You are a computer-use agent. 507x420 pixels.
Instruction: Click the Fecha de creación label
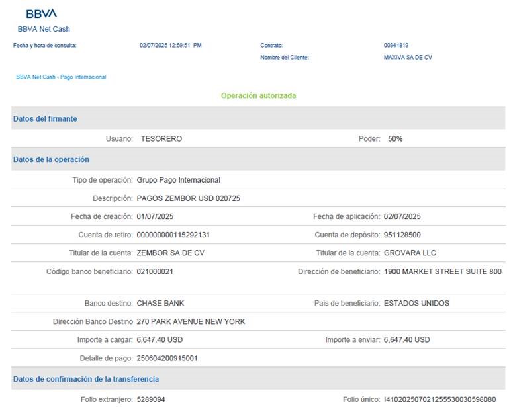(102, 216)
